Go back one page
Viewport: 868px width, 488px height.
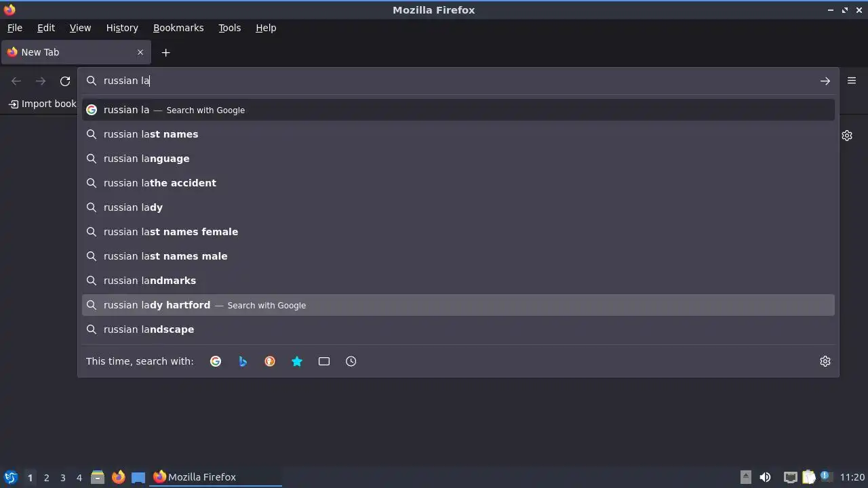[x=16, y=81]
